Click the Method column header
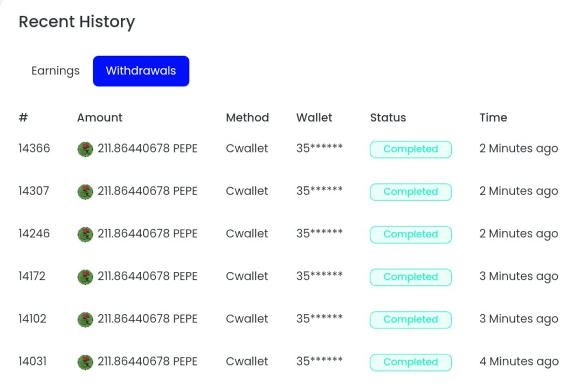Image resolution: width=573 pixels, height=392 pixels. point(247,118)
